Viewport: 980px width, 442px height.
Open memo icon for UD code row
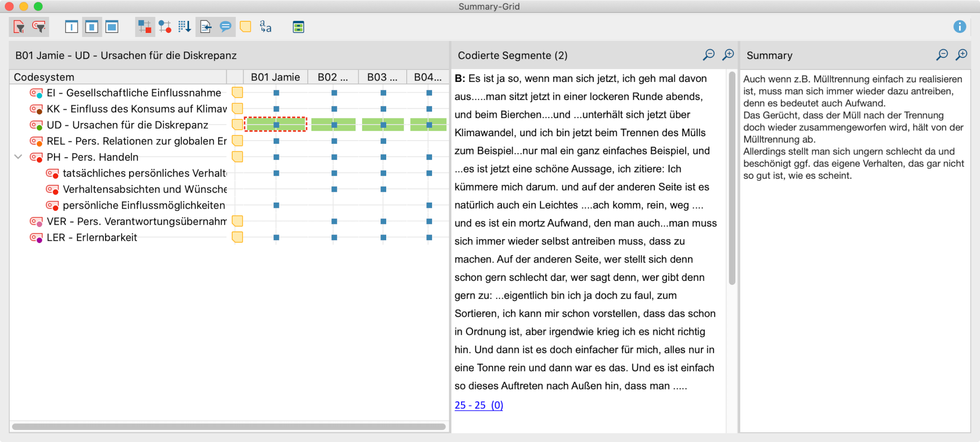[x=237, y=125]
